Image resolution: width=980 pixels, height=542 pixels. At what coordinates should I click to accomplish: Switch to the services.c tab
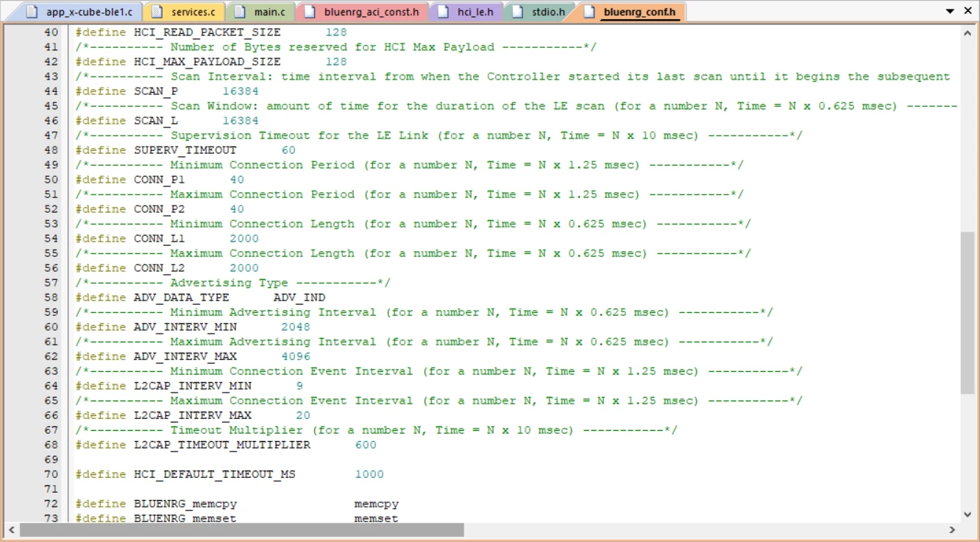coord(184,12)
